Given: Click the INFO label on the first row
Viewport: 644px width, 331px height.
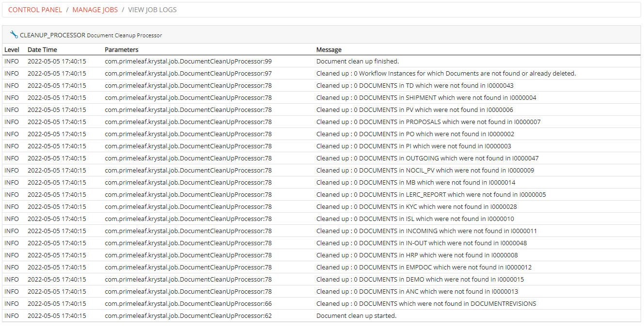Looking at the screenshot, I should tap(12, 61).
